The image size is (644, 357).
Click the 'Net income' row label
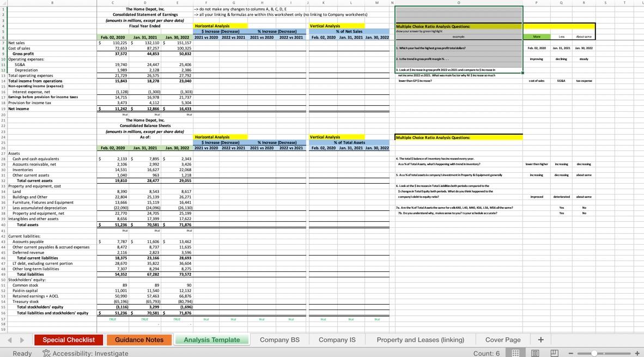click(19, 109)
